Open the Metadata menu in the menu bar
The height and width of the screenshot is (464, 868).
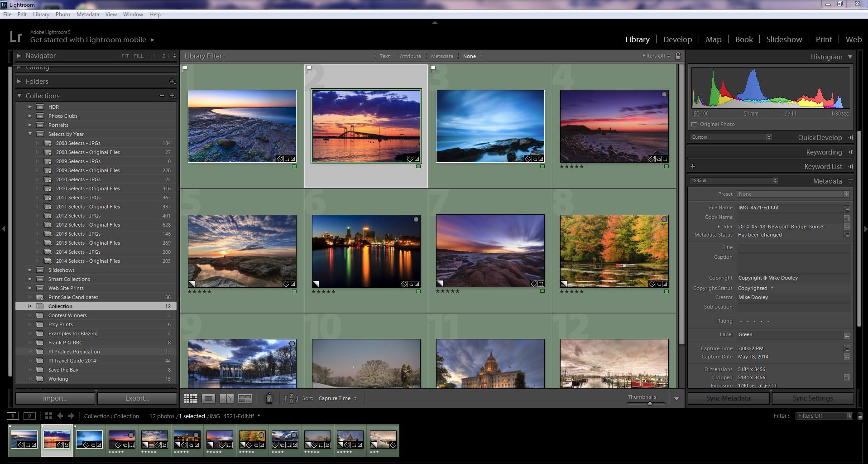(87, 14)
